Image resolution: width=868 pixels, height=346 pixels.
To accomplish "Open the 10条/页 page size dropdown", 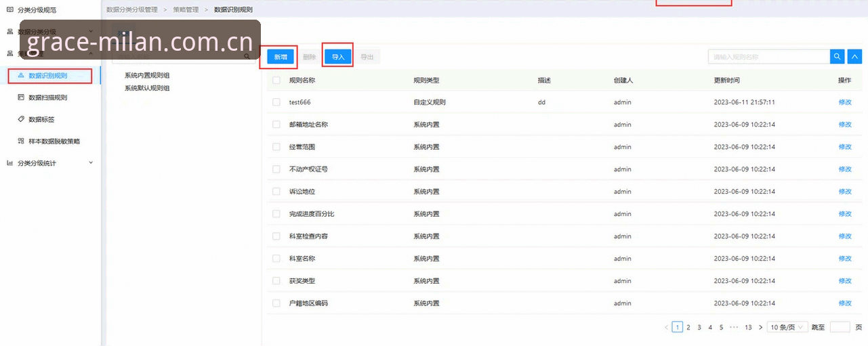I will click(787, 327).
